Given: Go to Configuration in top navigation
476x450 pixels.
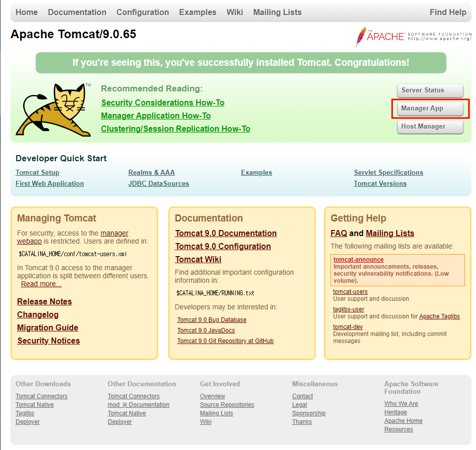Looking at the screenshot, I should (143, 12).
